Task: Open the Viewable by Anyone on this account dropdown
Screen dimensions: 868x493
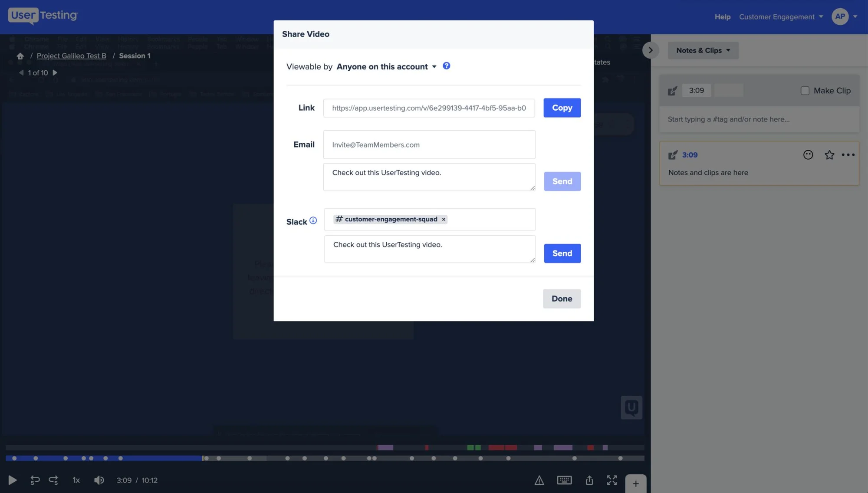Action: tap(386, 66)
